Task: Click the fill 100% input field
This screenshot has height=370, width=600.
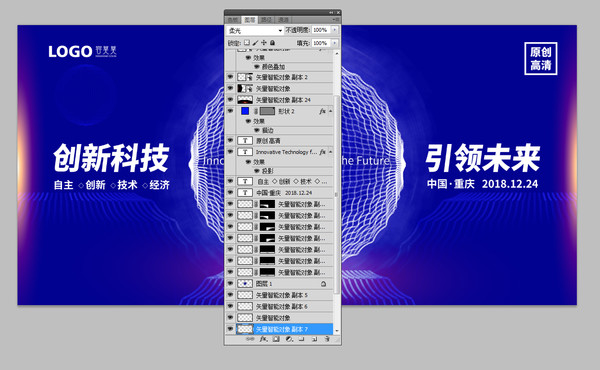Action: [321, 43]
